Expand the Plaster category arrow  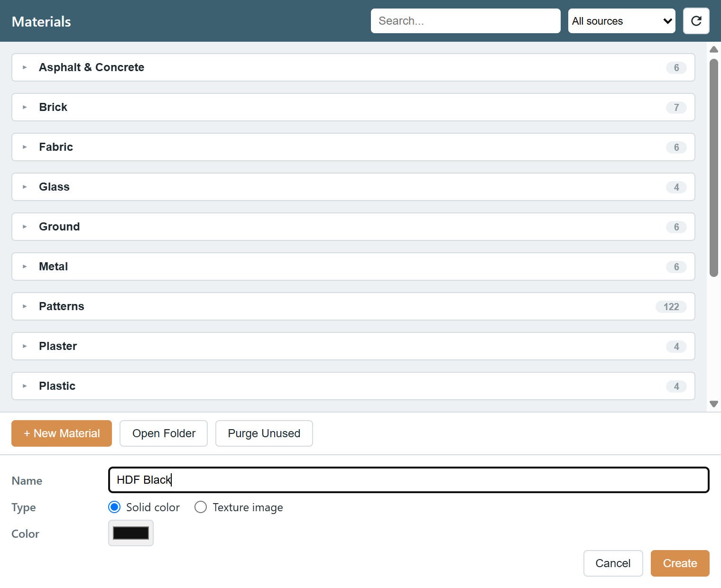point(25,346)
